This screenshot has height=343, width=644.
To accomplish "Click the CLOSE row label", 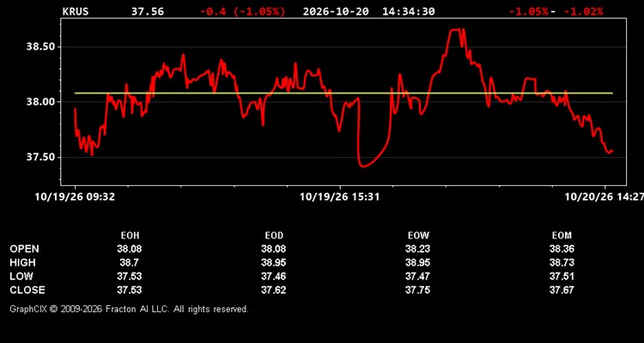I will pos(27,290).
